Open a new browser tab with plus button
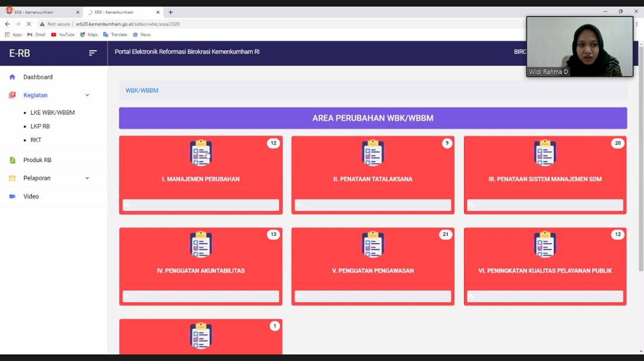 point(171,12)
